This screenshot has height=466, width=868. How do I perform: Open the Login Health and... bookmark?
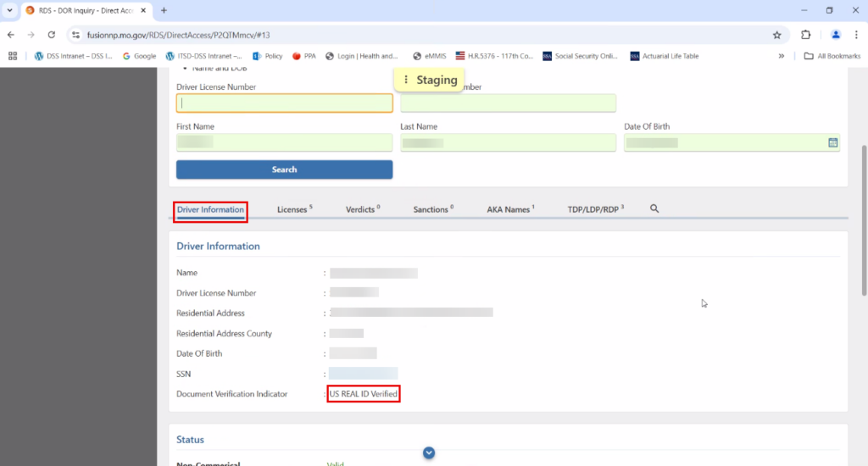362,56
